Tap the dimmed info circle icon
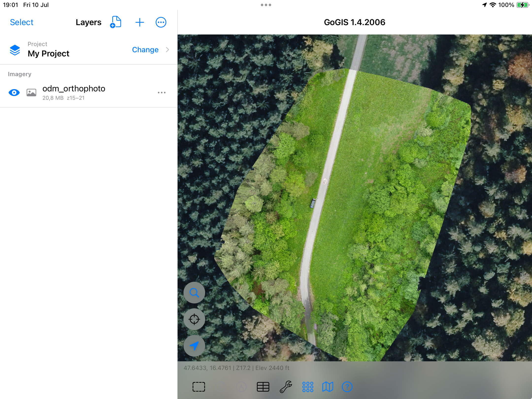This screenshot has width=532, height=399. point(220,387)
